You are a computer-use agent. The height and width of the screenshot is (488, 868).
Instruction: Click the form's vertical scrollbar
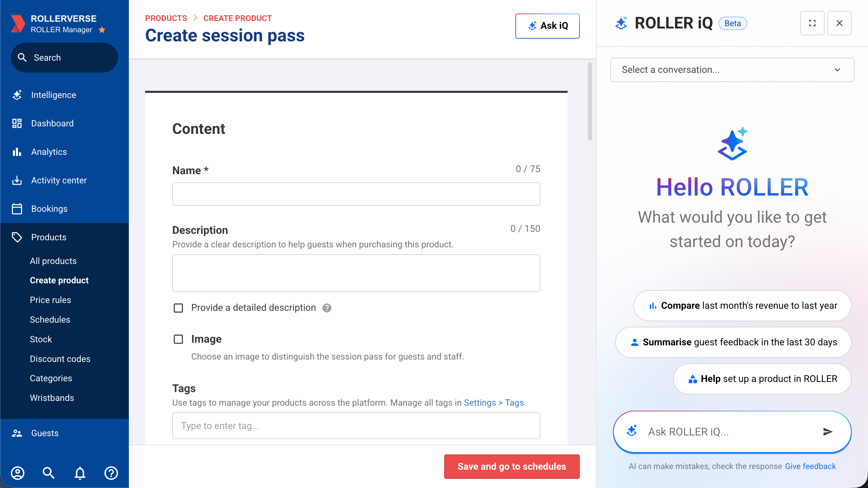(590, 102)
